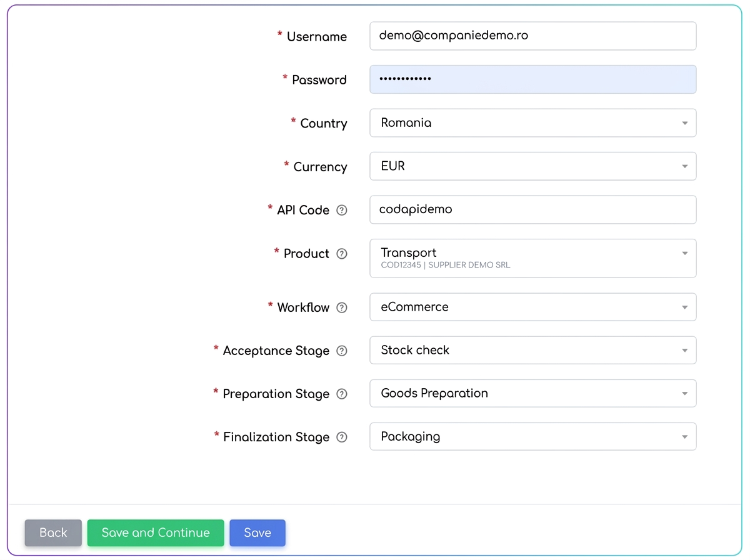
Task: Select the API Code text field
Action: [x=533, y=209]
